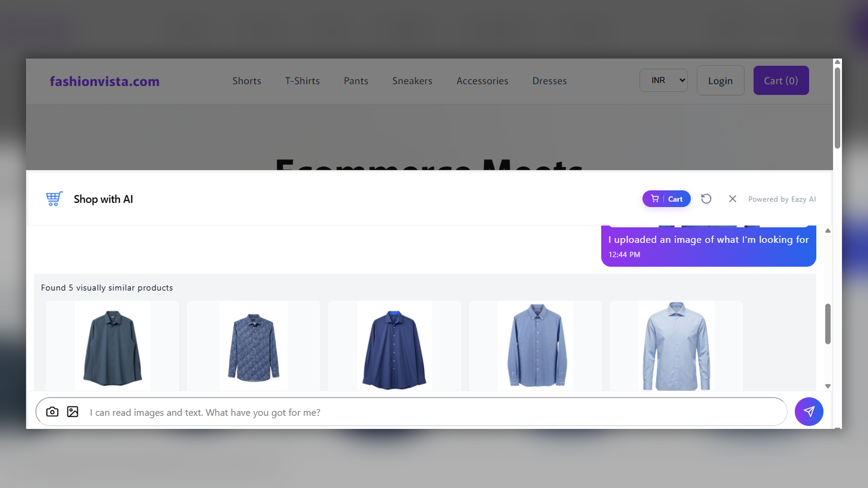Click the shopping cart logo beside Shop with AI
The height and width of the screenshot is (488, 868).
coord(54,199)
